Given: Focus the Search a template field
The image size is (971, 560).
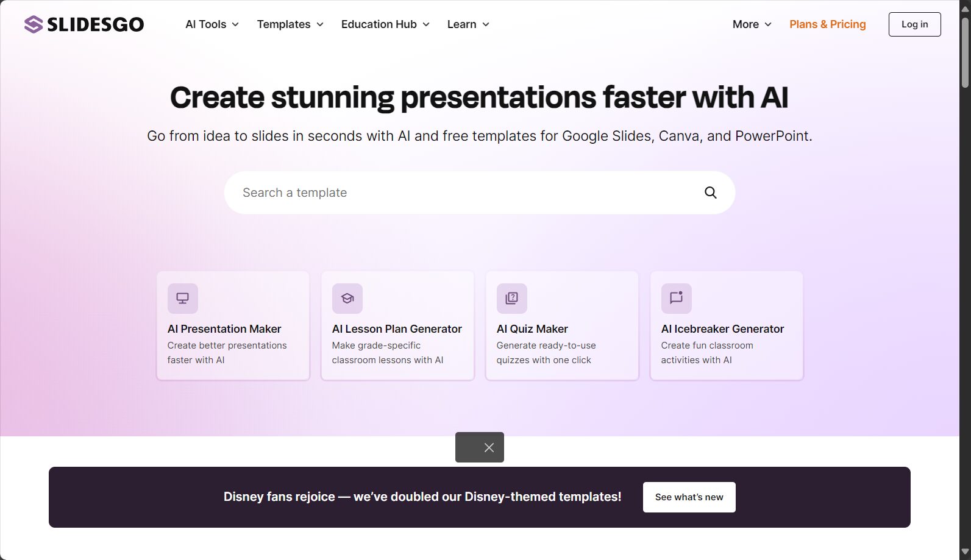Looking at the screenshot, I should (479, 193).
